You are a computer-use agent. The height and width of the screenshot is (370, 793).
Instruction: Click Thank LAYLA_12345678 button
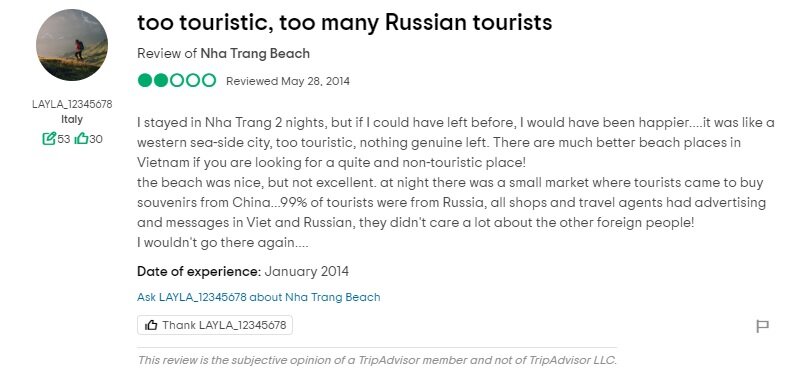[x=214, y=325]
